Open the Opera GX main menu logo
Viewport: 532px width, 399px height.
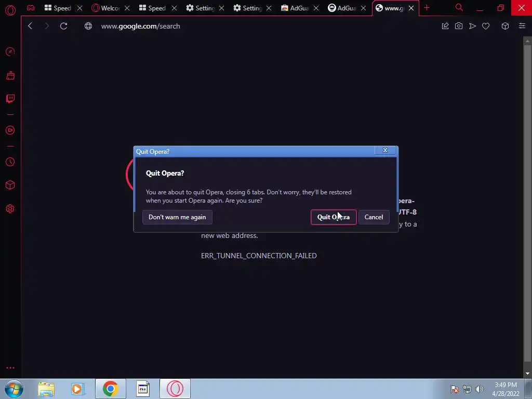click(x=10, y=10)
